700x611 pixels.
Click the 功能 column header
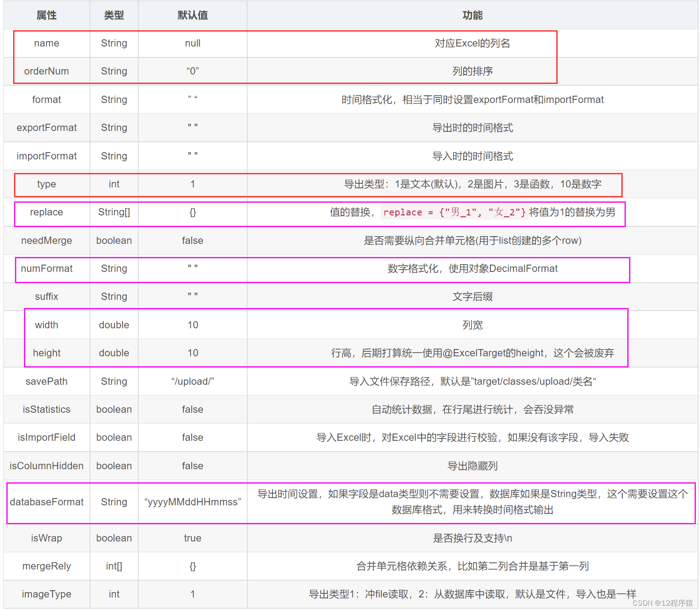tap(472, 15)
